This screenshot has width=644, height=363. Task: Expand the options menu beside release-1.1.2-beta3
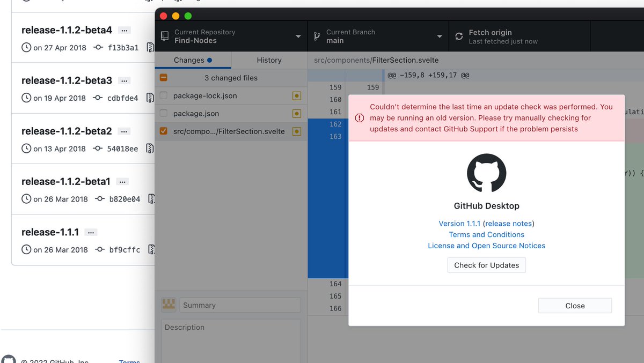(x=123, y=80)
